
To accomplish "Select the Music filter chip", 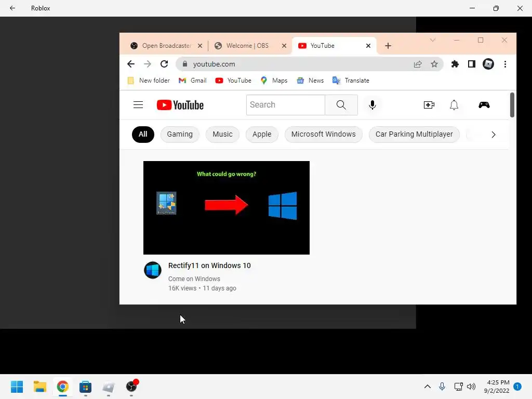I will point(222,135).
